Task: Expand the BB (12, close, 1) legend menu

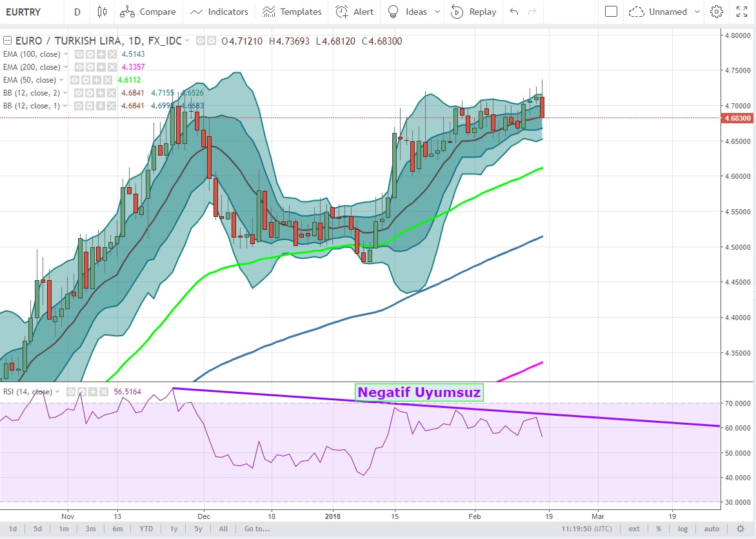Action: 66,106
